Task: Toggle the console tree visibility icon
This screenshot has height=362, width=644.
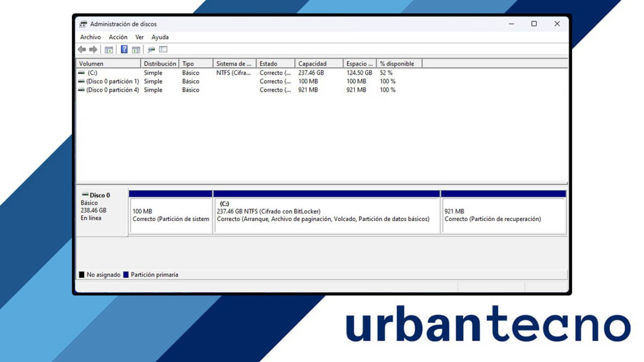Action: point(109,49)
